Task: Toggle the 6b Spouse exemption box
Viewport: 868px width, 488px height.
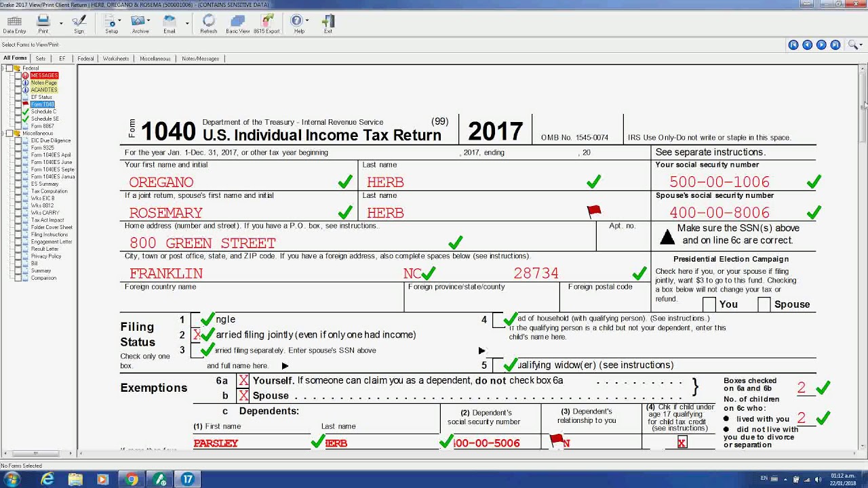Action: point(243,396)
